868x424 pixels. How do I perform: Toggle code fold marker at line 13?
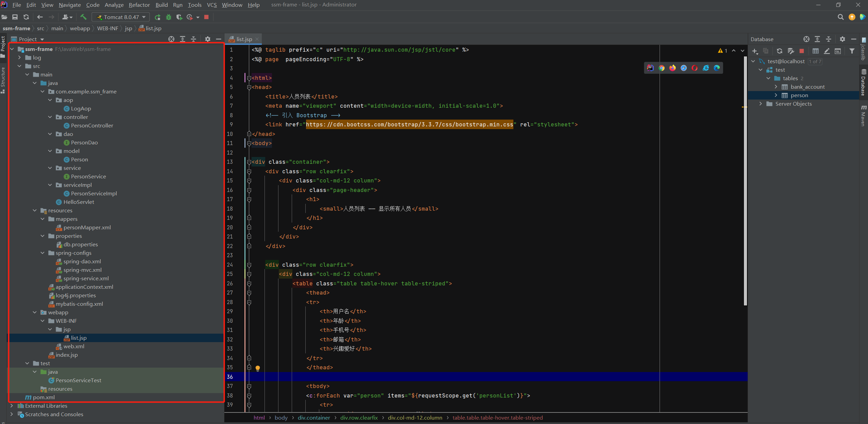249,162
